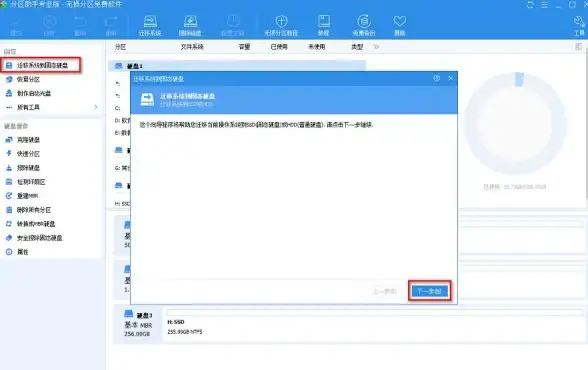This screenshot has width=588, height=370.
Task: Click the Type (类型) column header
Action: (357, 47)
